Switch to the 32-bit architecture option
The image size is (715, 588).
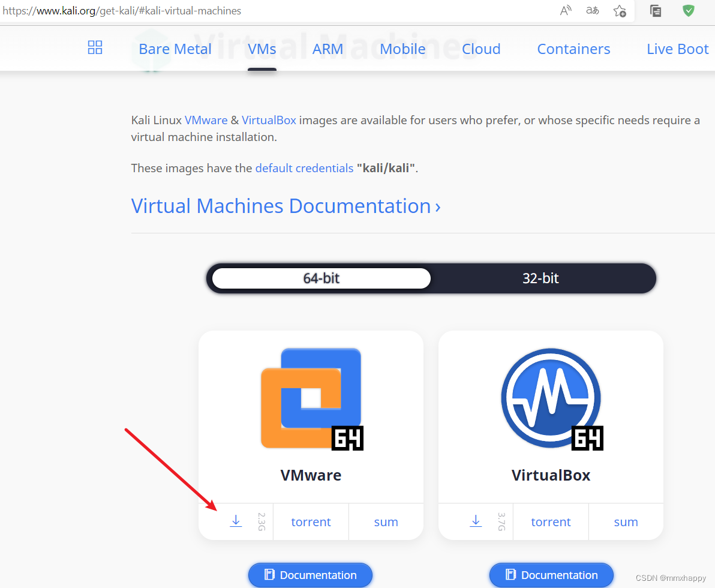pos(541,278)
